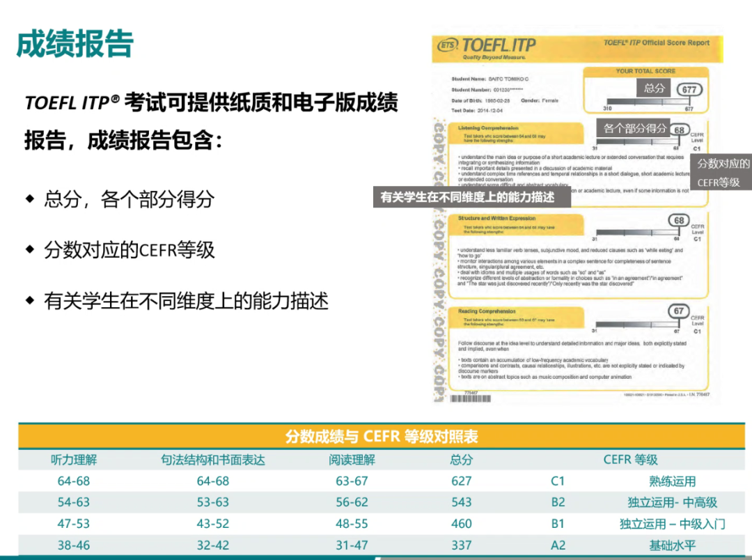The width and height of the screenshot is (752, 560).
Task: Click the listening cell 64-68
Action: coord(74,481)
